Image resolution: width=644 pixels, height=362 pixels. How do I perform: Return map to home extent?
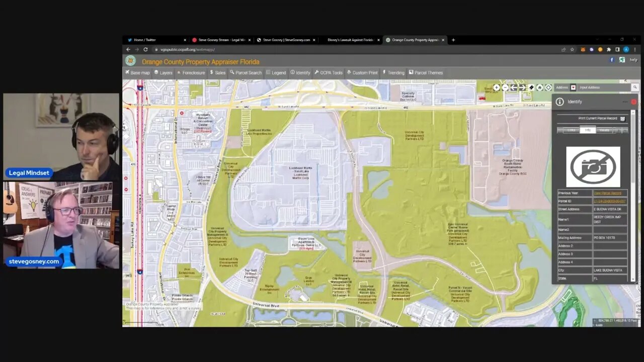point(540,87)
